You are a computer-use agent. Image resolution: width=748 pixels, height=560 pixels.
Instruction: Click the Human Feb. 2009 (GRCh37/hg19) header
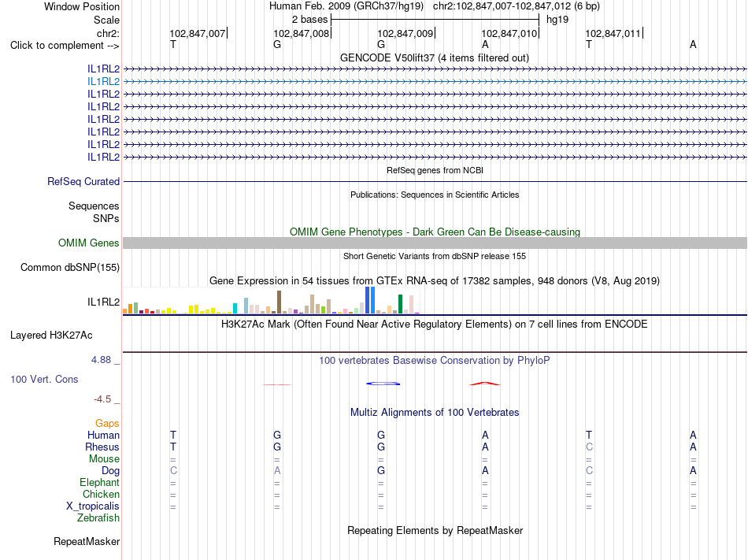point(346,6)
